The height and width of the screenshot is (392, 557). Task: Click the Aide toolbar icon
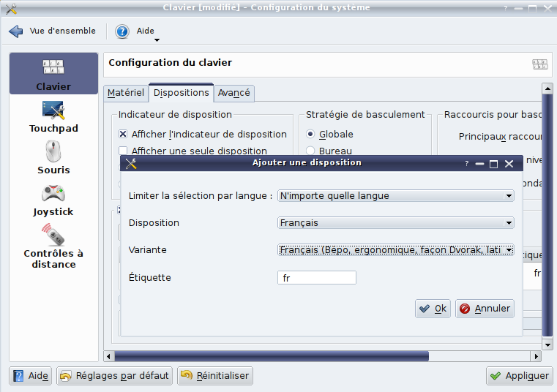pyautogui.click(x=122, y=31)
